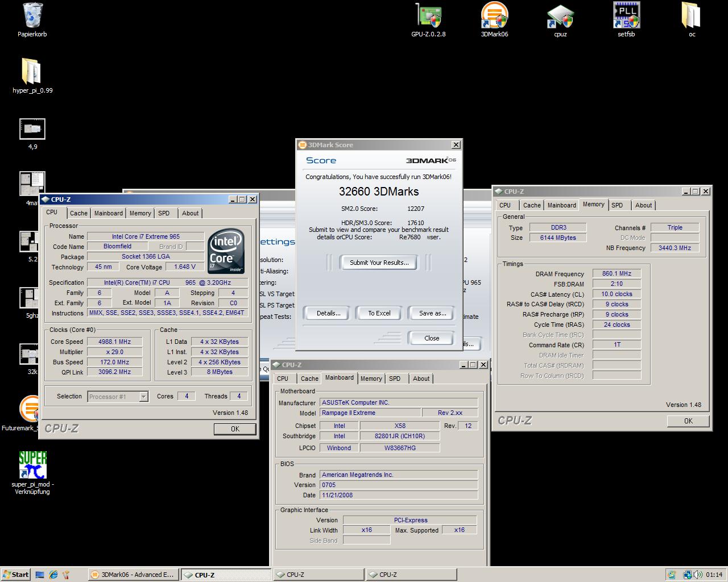Open Memory tab in bottom CPU-Z window

pos(371,379)
